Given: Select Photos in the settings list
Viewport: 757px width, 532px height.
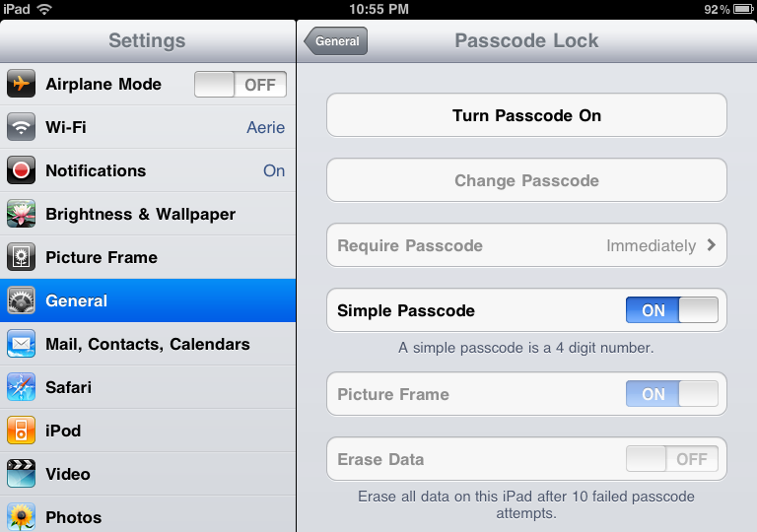Looking at the screenshot, I should [148, 516].
